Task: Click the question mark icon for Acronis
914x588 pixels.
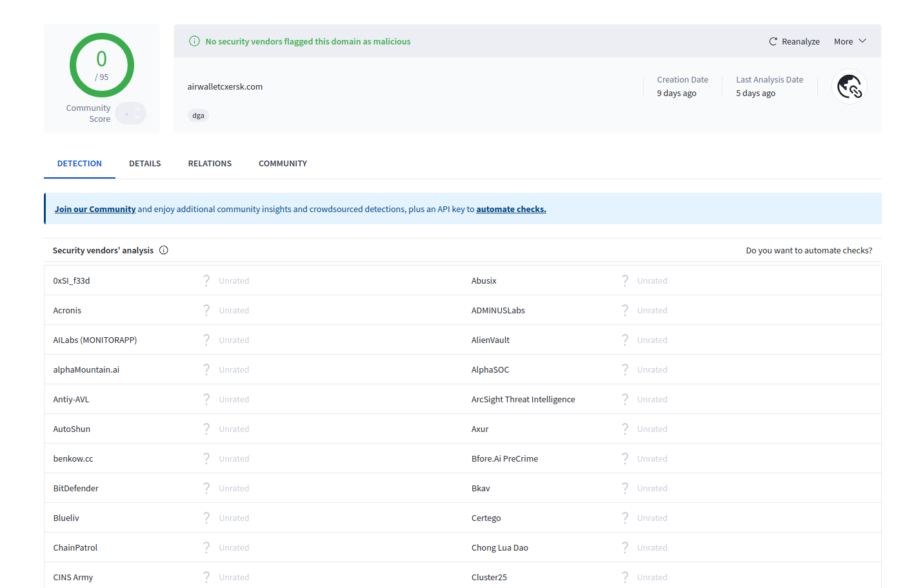Action: click(x=206, y=310)
